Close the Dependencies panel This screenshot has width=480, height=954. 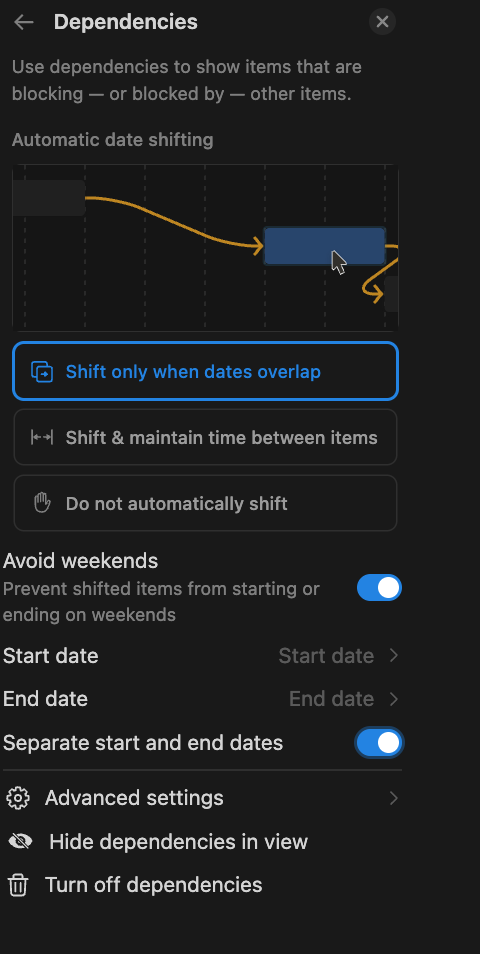pyautogui.click(x=382, y=22)
